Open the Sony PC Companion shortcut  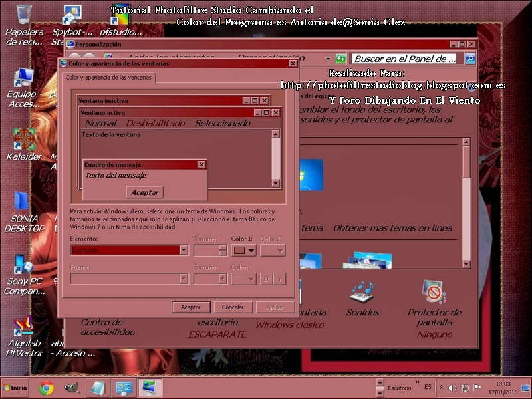pyautogui.click(x=24, y=275)
